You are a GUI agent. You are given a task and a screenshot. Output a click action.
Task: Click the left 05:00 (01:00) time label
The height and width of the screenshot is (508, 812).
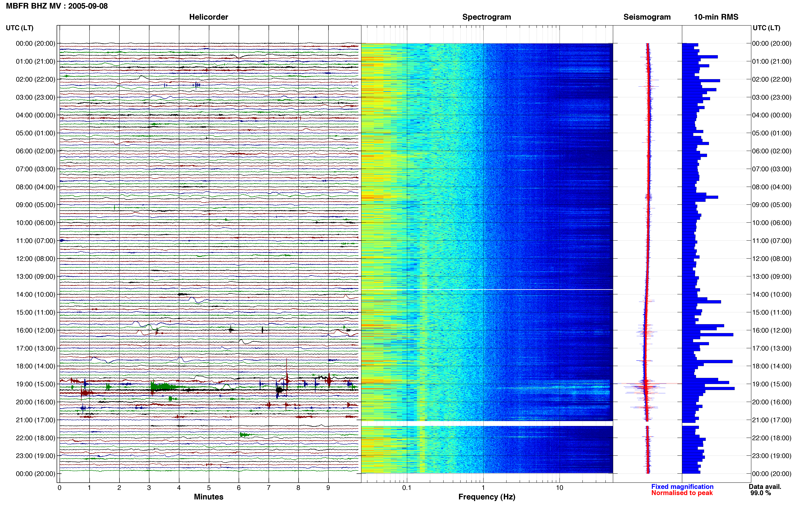click(36, 133)
